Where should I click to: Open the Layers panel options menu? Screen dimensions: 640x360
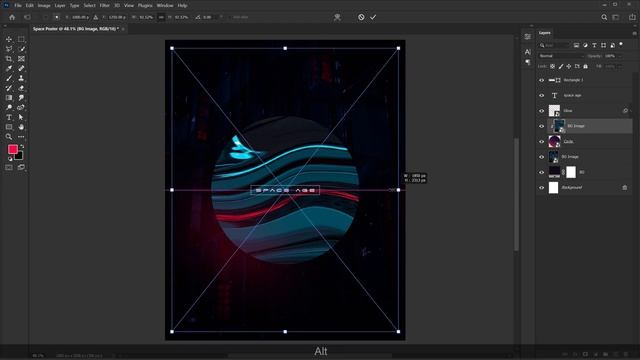point(634,33)
